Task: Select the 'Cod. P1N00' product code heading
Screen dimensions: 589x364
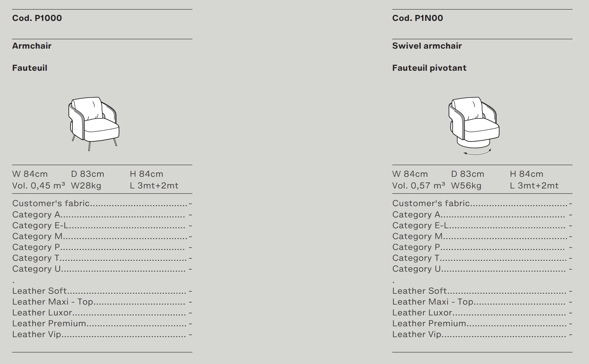Action: 417,18
